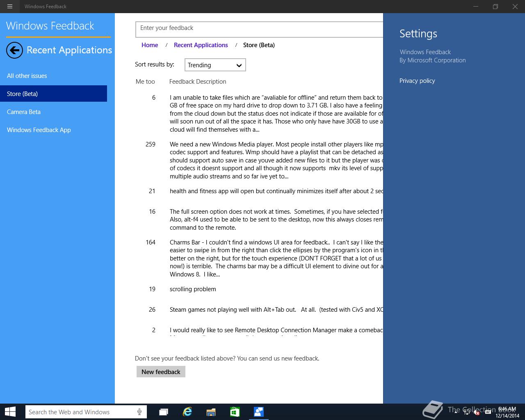Open health and fitness app feedback

point(276,191)
